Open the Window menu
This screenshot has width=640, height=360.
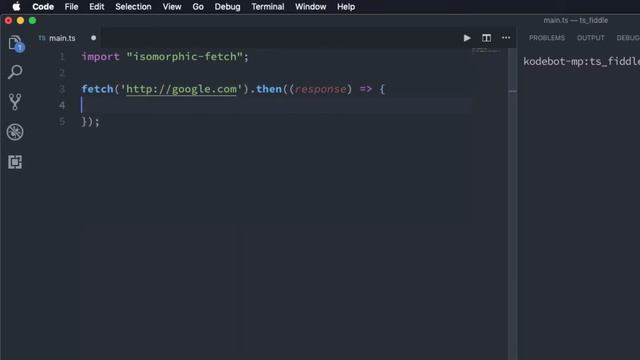[311, 7]
